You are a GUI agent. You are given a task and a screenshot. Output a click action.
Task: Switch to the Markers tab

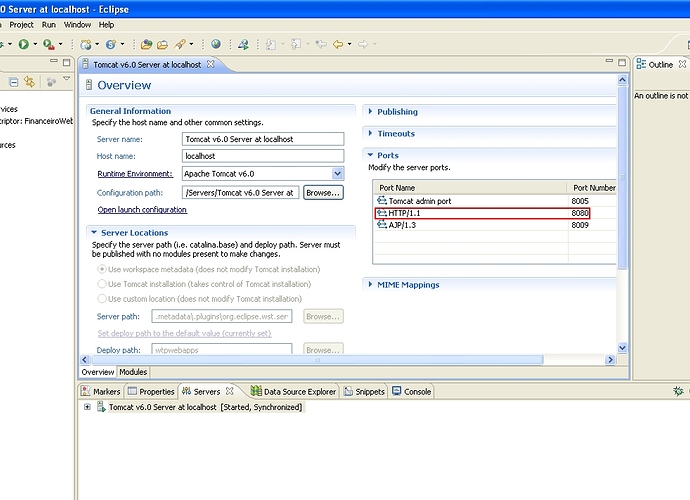pyautogui.click(x=101, y=391)
